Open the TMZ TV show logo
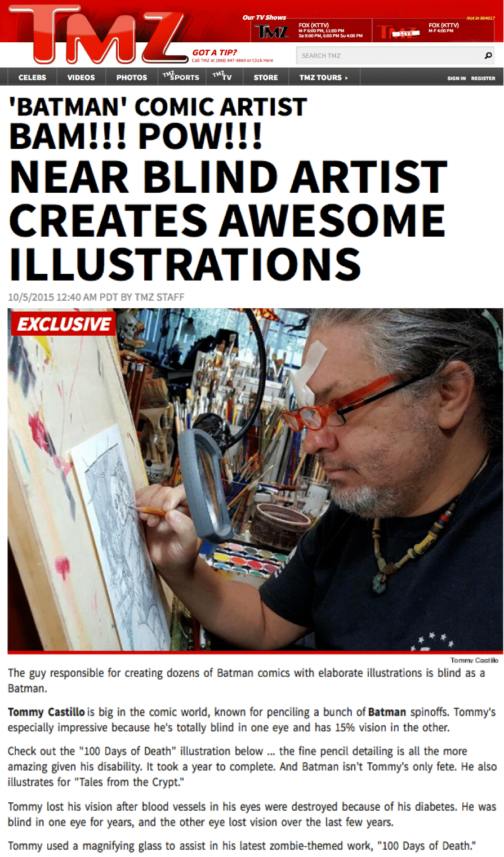 point(273,31)
